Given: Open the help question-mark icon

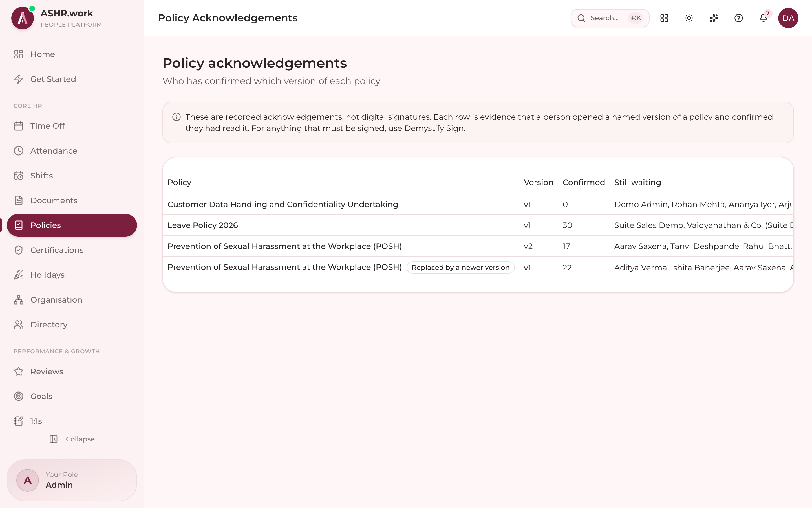Looking at the screenshot, I should pyautogui.click(x=738, y=18).
